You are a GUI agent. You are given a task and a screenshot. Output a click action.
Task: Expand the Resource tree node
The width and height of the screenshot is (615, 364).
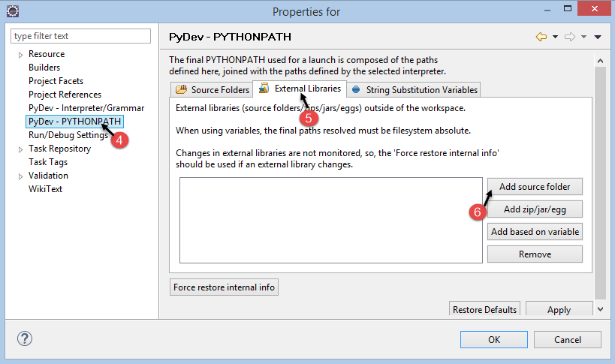click(x=21, y=55)
